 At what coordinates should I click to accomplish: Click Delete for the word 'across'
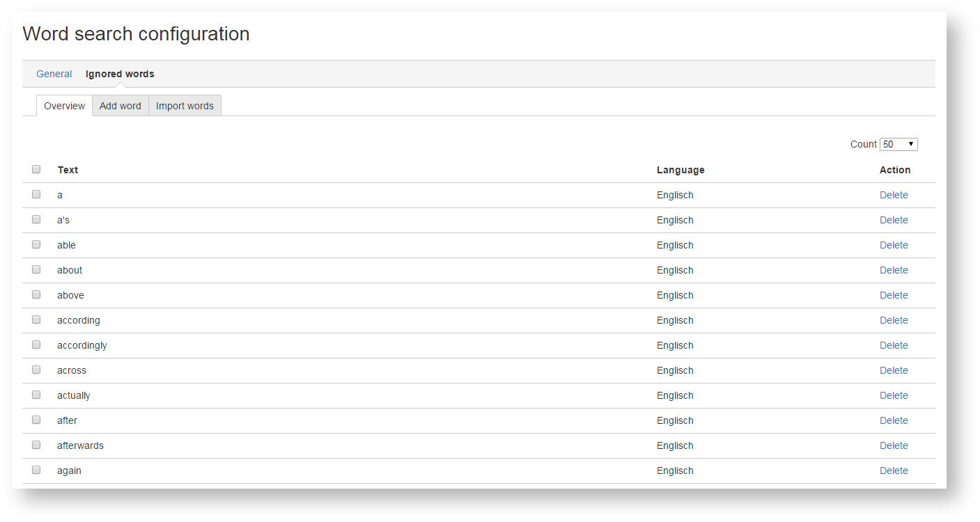click(x=894, y=370)
